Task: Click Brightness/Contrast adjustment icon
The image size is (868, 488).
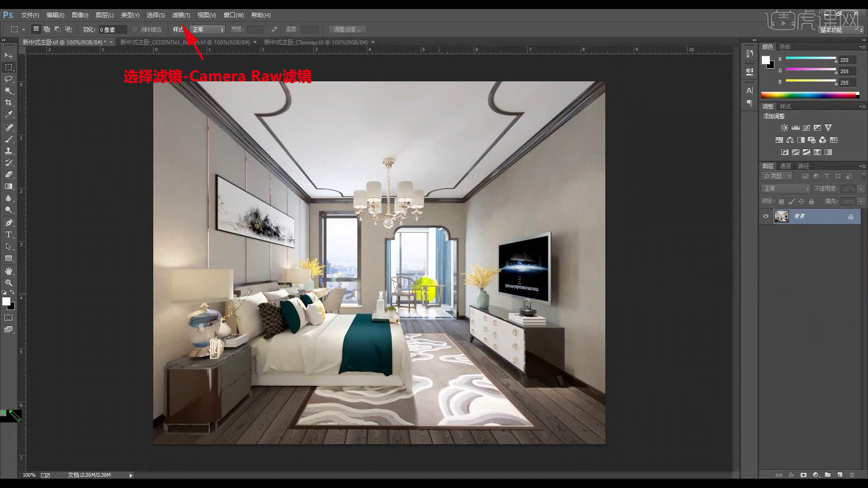Action: point(784,128)
